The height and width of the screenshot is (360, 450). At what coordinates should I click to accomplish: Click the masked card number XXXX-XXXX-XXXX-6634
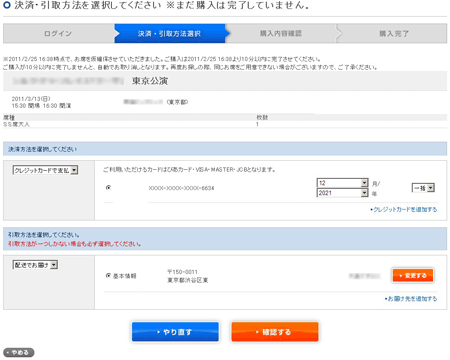(x=181, y=188)
